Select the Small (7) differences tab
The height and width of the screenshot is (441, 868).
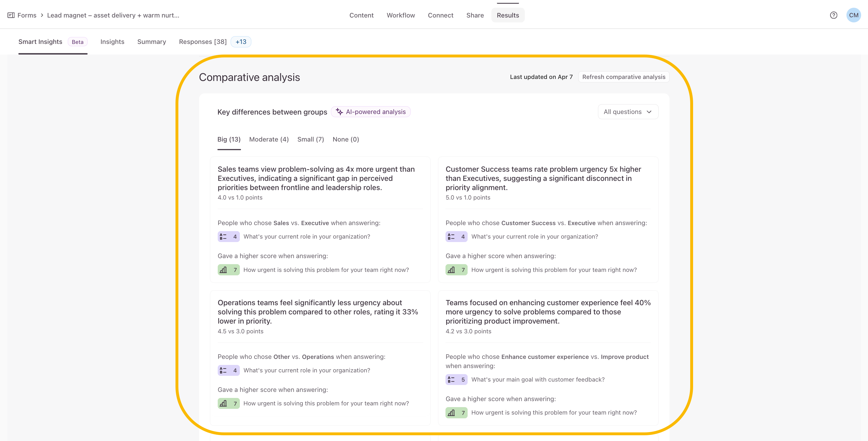coord(310,140)
